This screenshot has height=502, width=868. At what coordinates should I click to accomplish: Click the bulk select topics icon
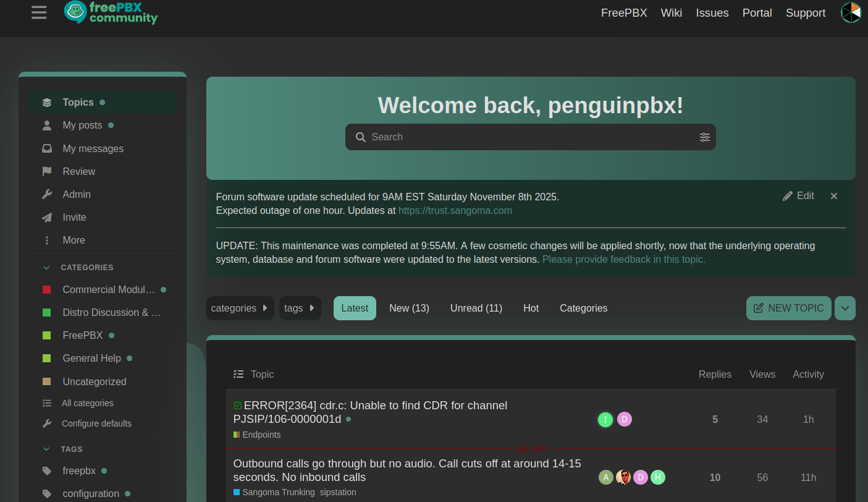click(238, 374)
